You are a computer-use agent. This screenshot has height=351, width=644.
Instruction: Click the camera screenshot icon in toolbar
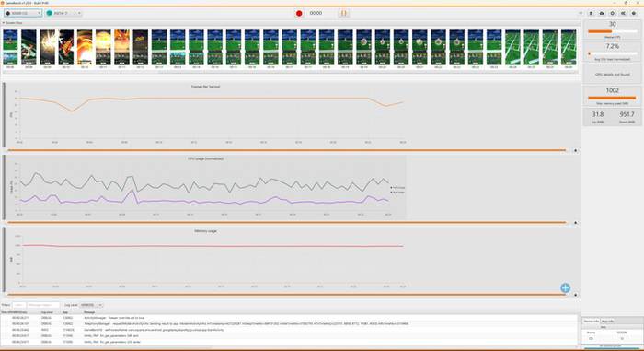pyautogui.click(x=602, y=13)
